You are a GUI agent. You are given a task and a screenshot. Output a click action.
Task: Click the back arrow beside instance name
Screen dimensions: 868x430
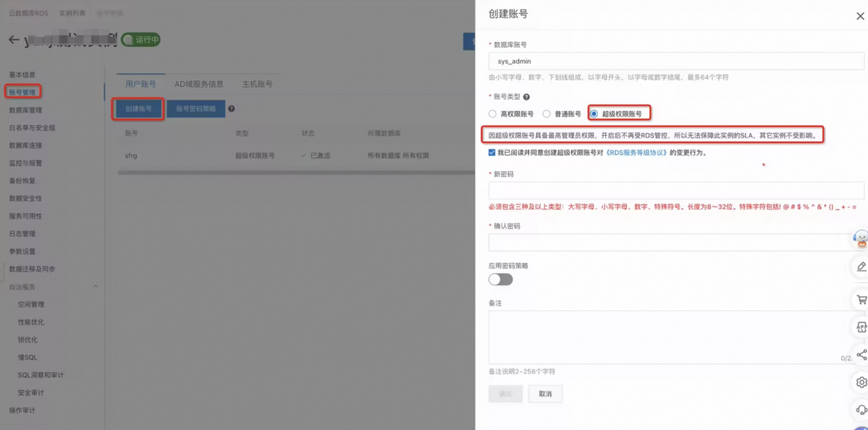14,40
